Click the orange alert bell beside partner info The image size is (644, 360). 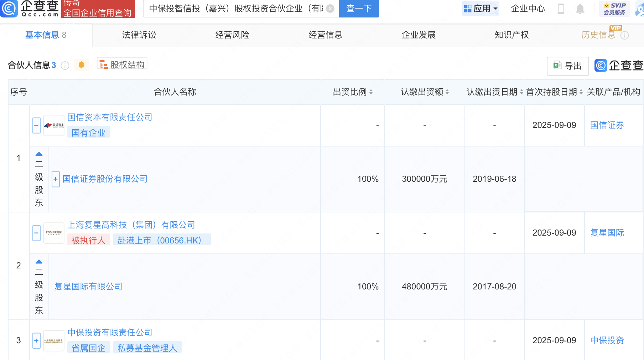81,65
